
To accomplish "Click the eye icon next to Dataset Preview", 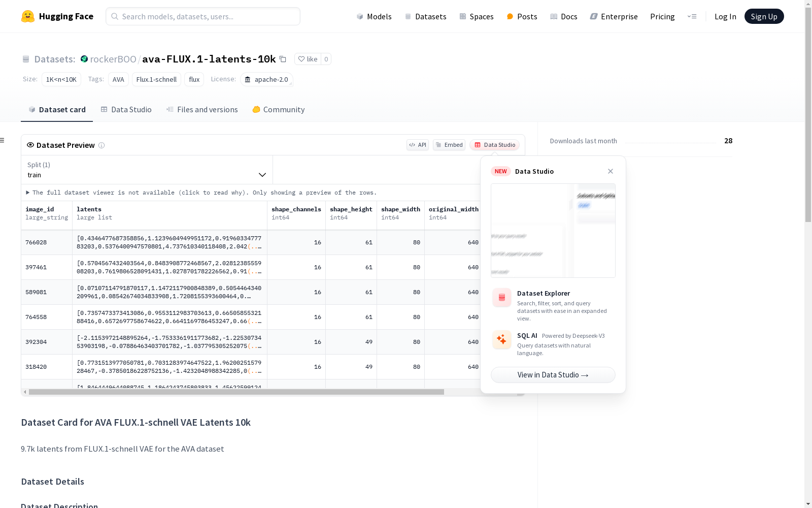I will click(30, 145).
